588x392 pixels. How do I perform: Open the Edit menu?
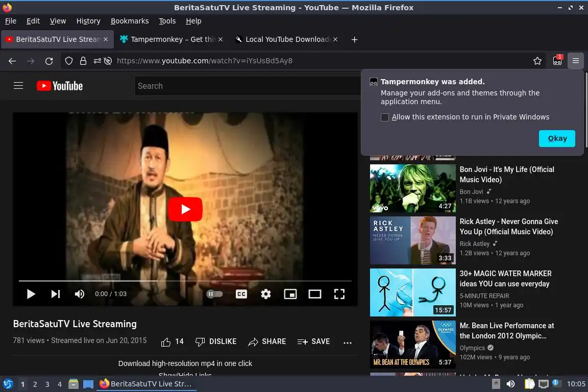tap(33, 21)
